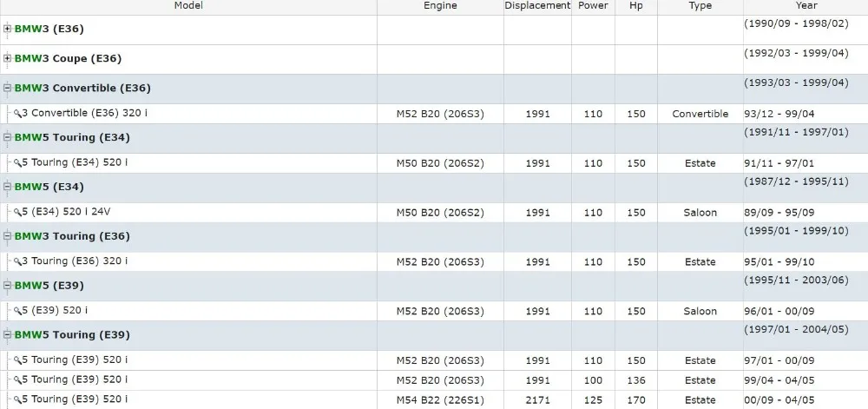
Task: Click the (1987/12 - 1995/11) year range
Action: 797,181
